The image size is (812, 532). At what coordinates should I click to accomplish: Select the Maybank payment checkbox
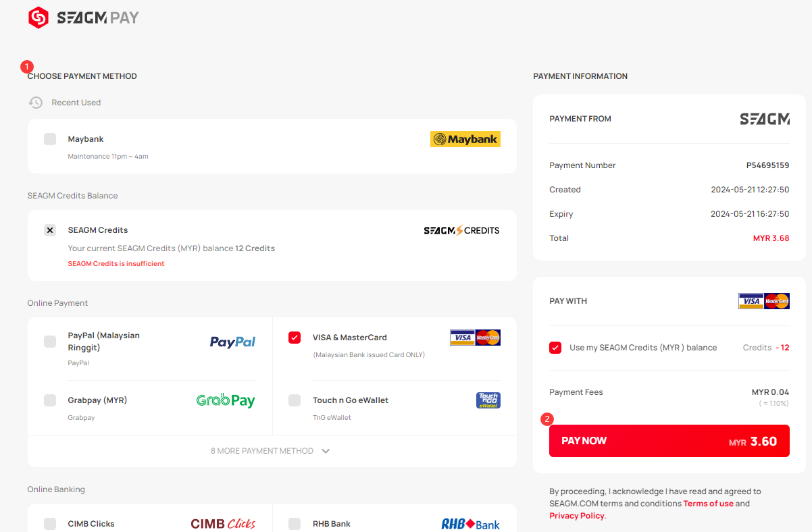[x=50, y=139]
